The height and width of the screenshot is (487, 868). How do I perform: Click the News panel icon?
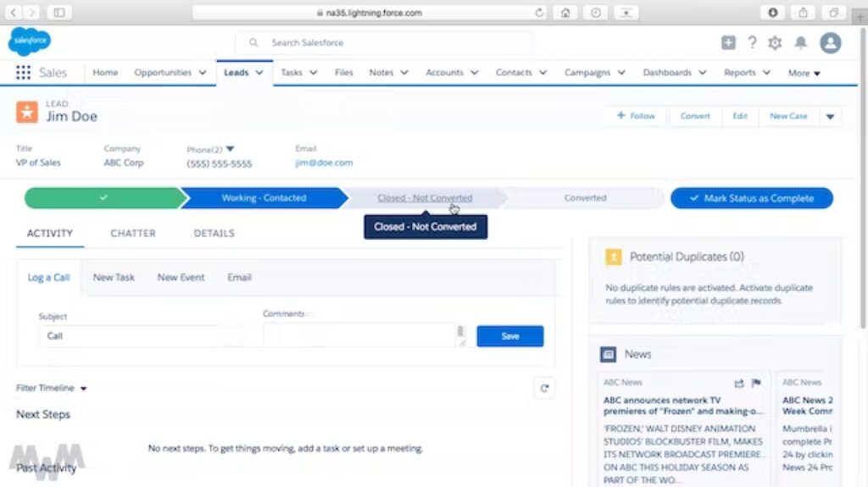(609, 354)
